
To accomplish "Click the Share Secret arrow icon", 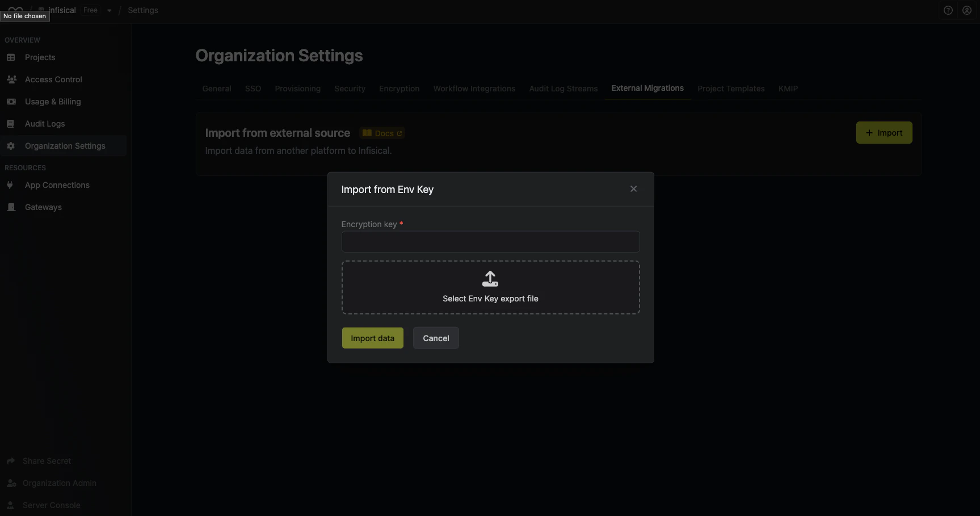I will [x=11, y=461].
